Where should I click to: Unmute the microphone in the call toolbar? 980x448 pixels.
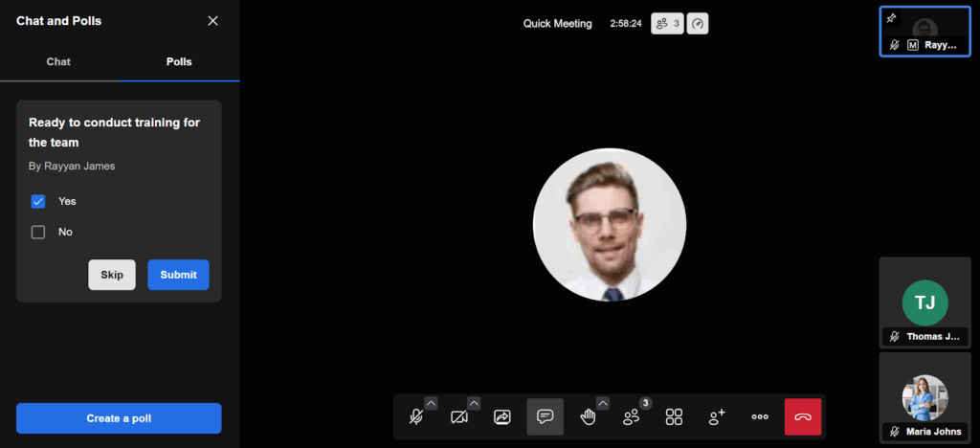click(415, 417)
